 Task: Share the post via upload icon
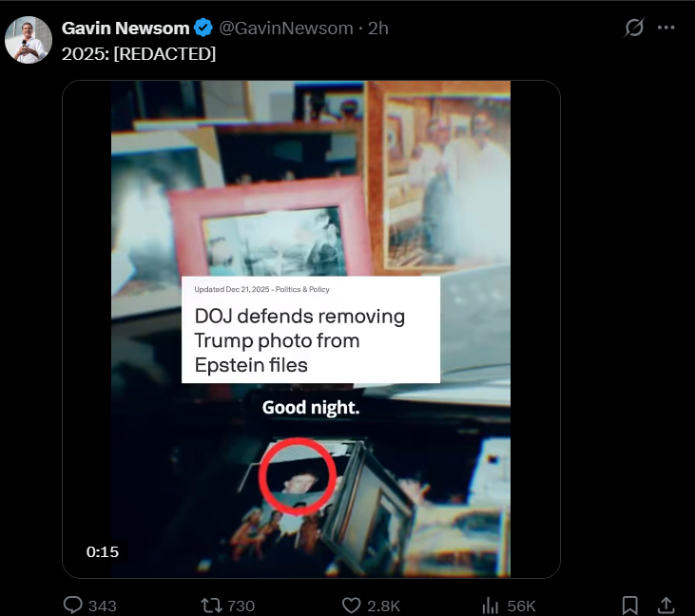tap(666, 606)
